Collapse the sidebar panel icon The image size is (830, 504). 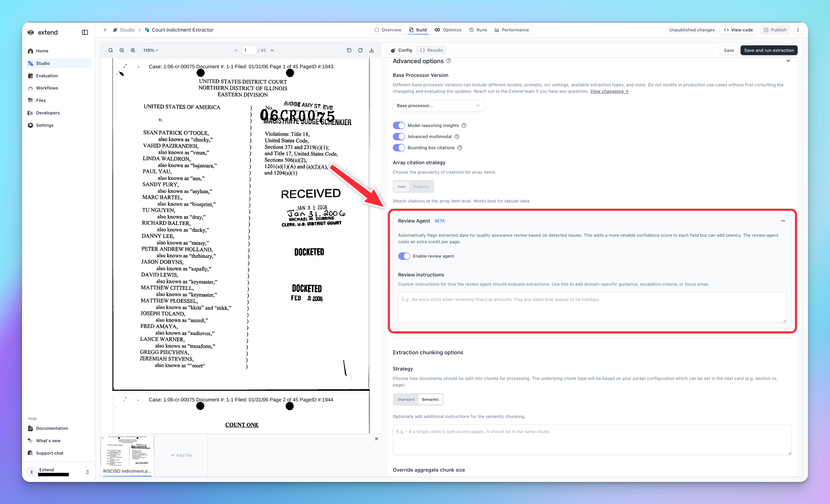[85, 32]
